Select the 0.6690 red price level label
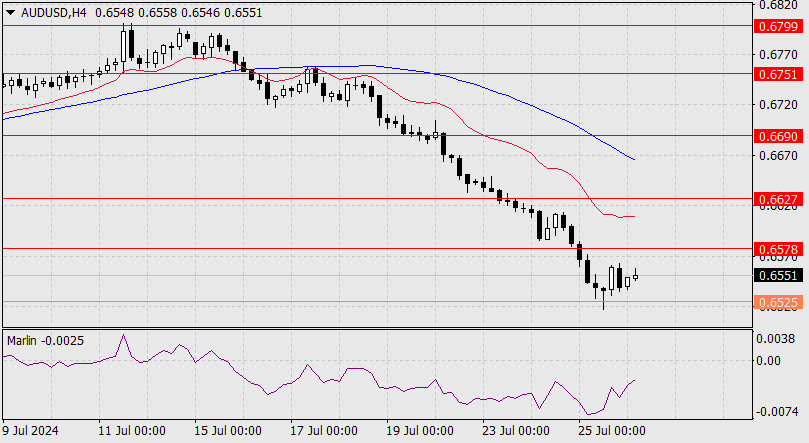Screen dimensions: 809x443 (779, 136)
